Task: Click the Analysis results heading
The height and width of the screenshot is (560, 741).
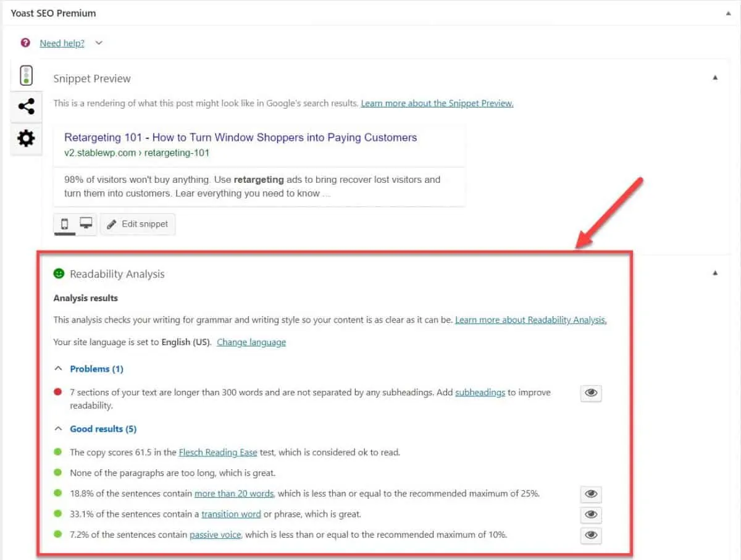Action: coord(86,298)
